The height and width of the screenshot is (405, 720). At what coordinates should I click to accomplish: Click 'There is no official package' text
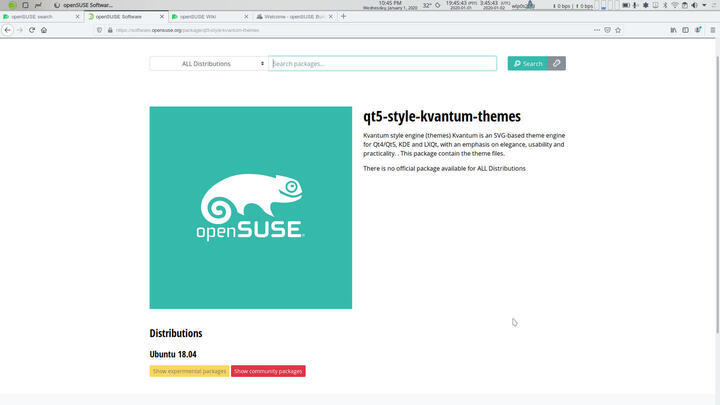point(444,169)
